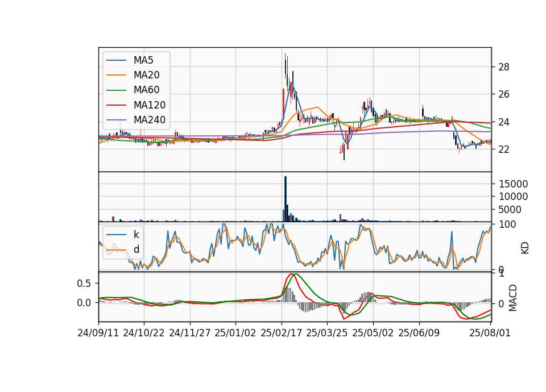Click the 0.5 tick on MACD axis

click(84, 283)
